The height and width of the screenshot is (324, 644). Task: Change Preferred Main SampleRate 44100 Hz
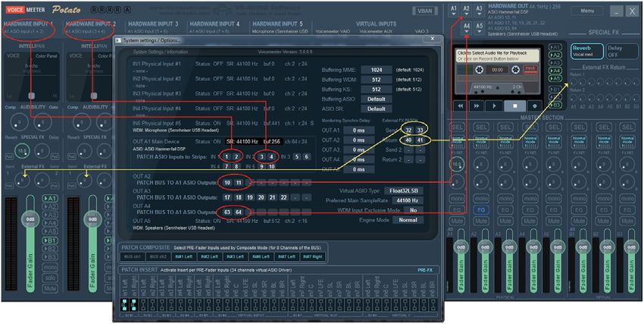tap(408, 200)
